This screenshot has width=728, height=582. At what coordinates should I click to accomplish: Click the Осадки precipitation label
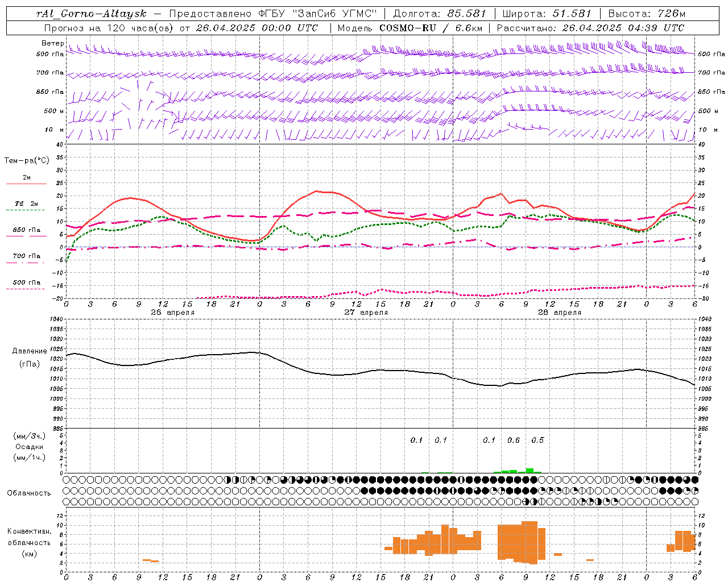pos(30,447)
